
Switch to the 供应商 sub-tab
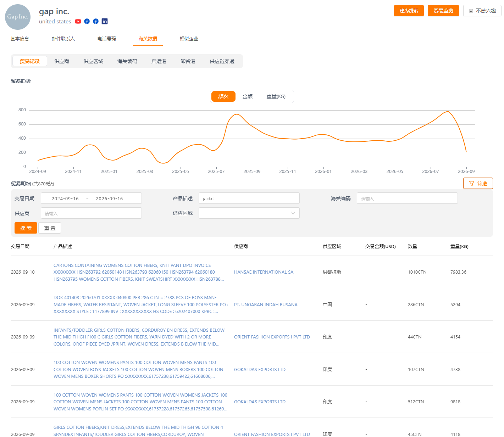62,61
